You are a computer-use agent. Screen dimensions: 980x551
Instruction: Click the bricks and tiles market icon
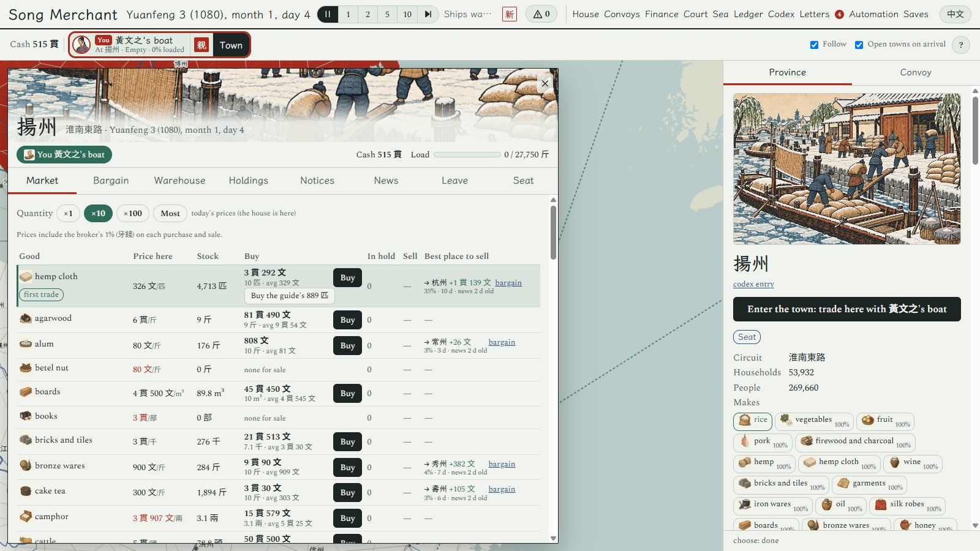click(26, 440)
